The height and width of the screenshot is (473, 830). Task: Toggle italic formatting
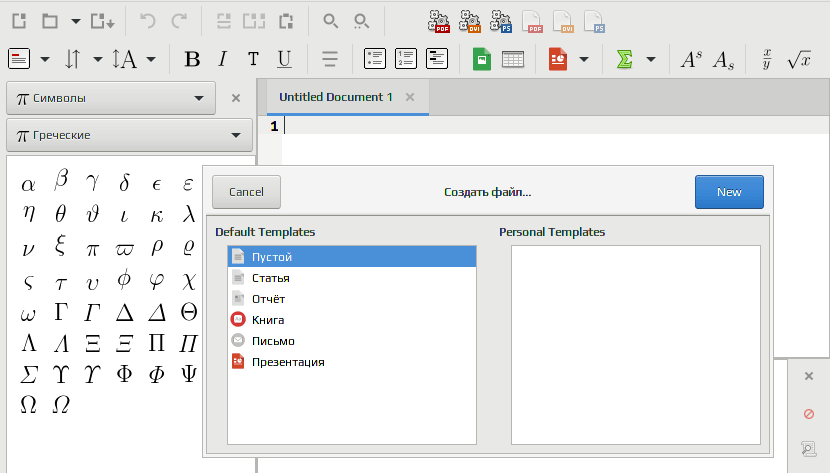point(222,59)
